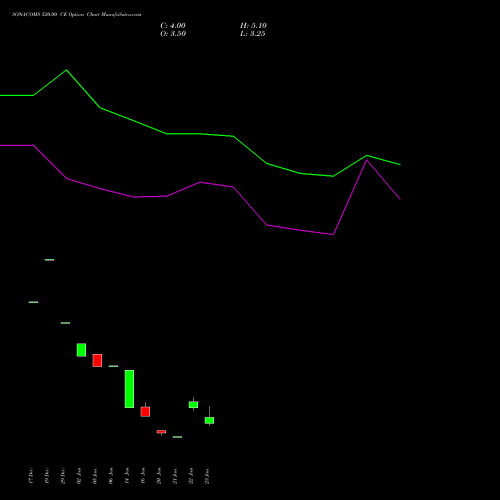Click the flat dash candle above 19 Dec
The image size is (500, 500).
(x=49, y=260)
